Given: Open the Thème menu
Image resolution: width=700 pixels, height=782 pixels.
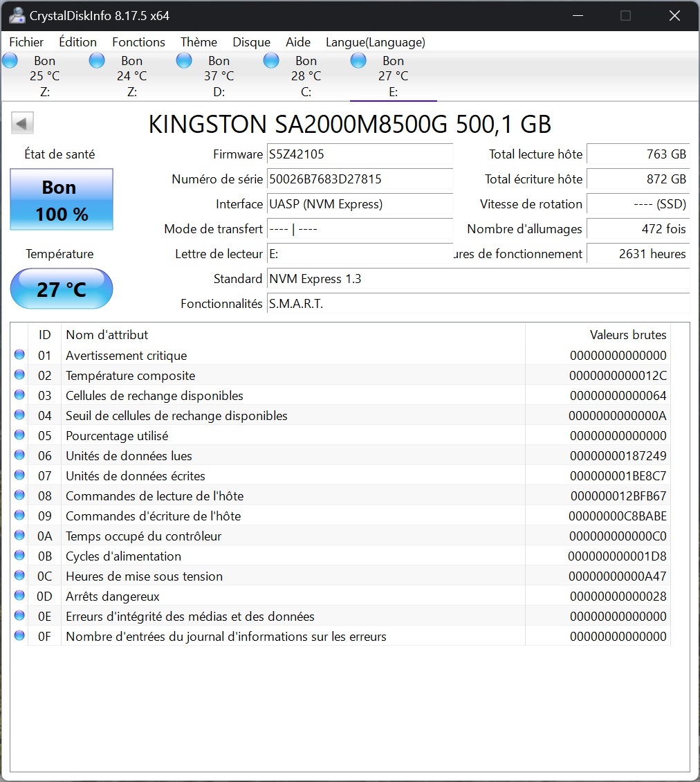Looking at the screenshot, I should coord(199,42).
